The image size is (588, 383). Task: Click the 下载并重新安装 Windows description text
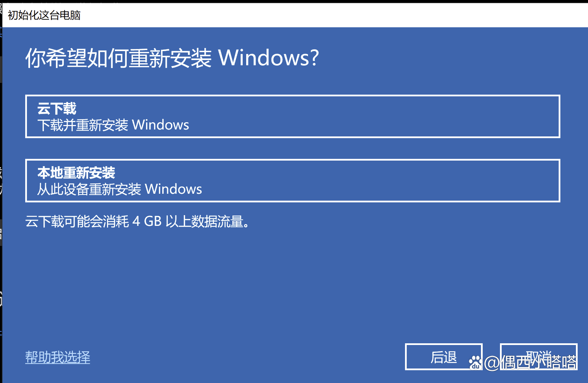tap(113, 125)
